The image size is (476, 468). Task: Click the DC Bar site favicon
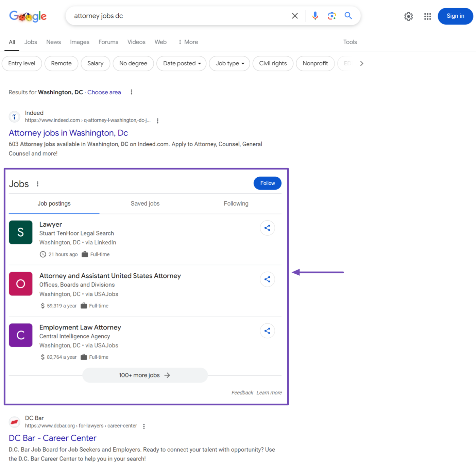click(14, 422)
